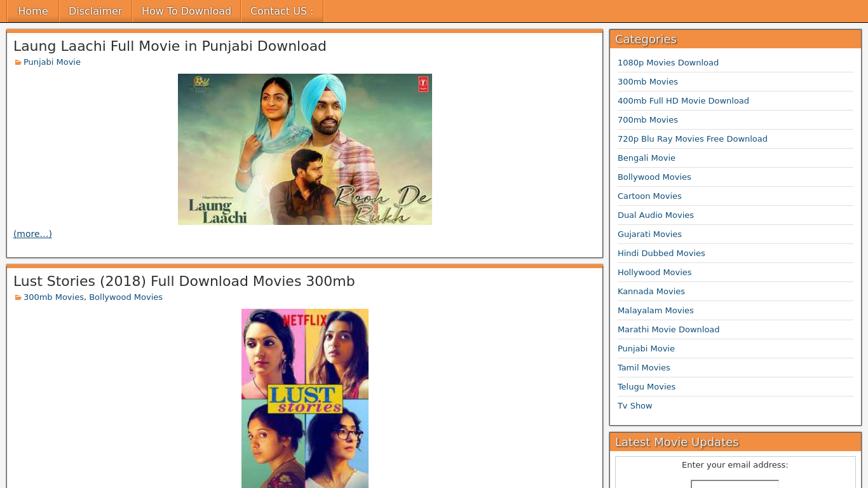Select Hollywood Movies category
The width and height of the screenshot is (868, 488).
(x=654, y=272)
